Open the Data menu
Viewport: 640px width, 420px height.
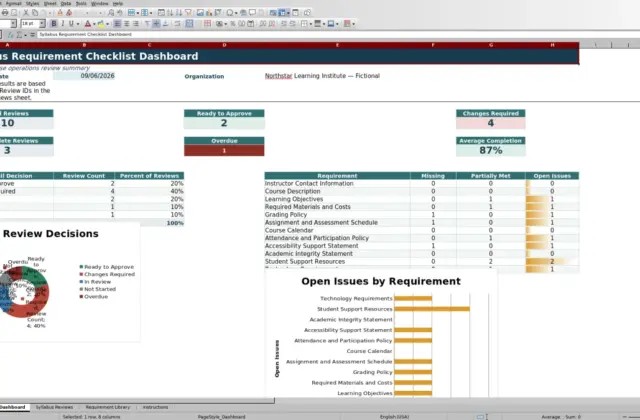coord(66,3)
